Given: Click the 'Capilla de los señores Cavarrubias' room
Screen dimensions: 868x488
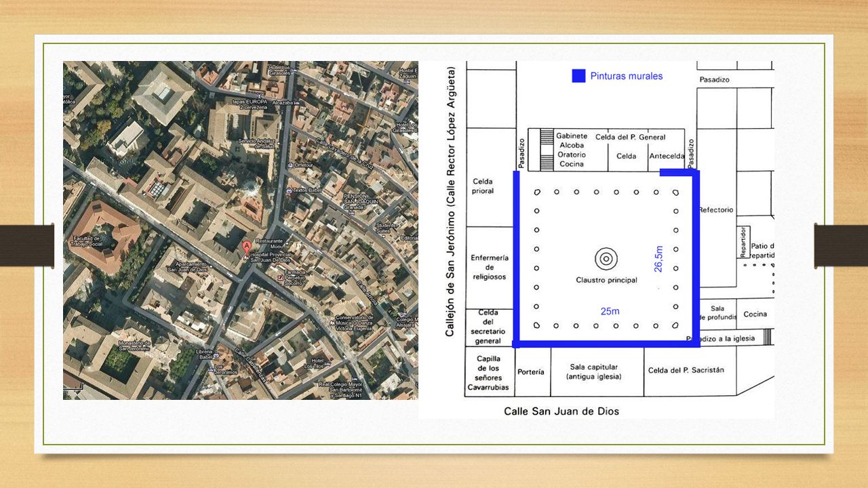Looking at the screenshot, I should pyautogui.click(x=488, y=373).
